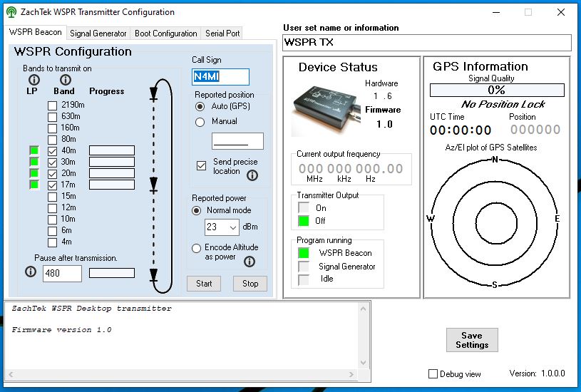The image size is (581, 392).
Task: Open the Serial Port tab
Action: pos(222,33)
